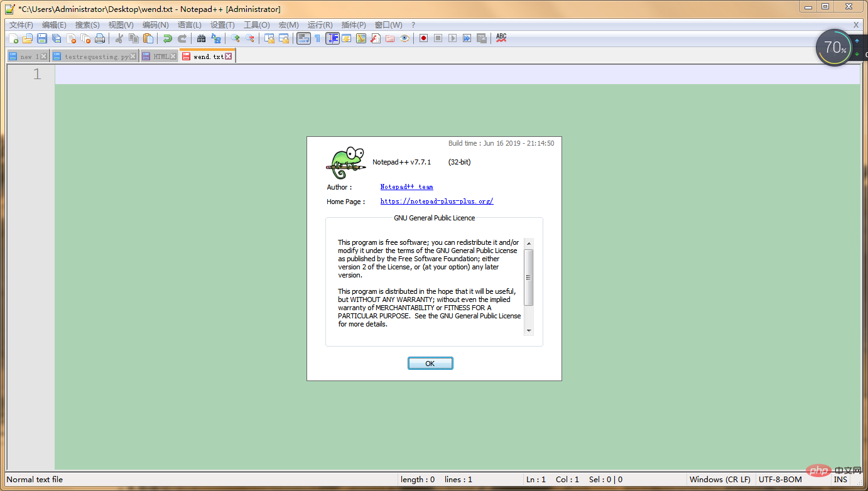The image size is (868, 491).
Task: Click the licence scrollbar thumb
Action: point(529,277)
